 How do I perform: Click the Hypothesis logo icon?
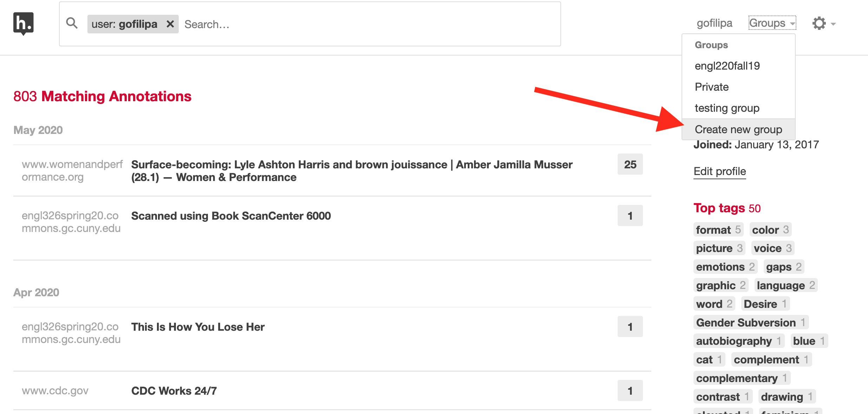pos(23,24)
